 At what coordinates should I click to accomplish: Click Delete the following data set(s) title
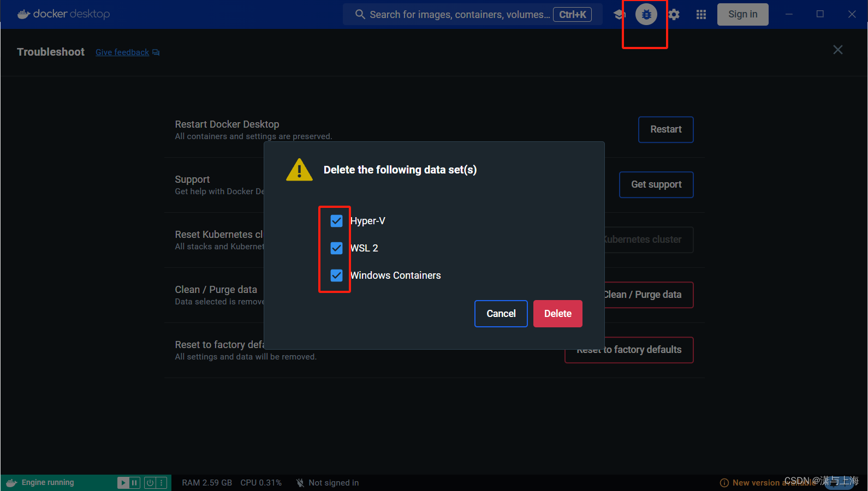click(400, 170)
